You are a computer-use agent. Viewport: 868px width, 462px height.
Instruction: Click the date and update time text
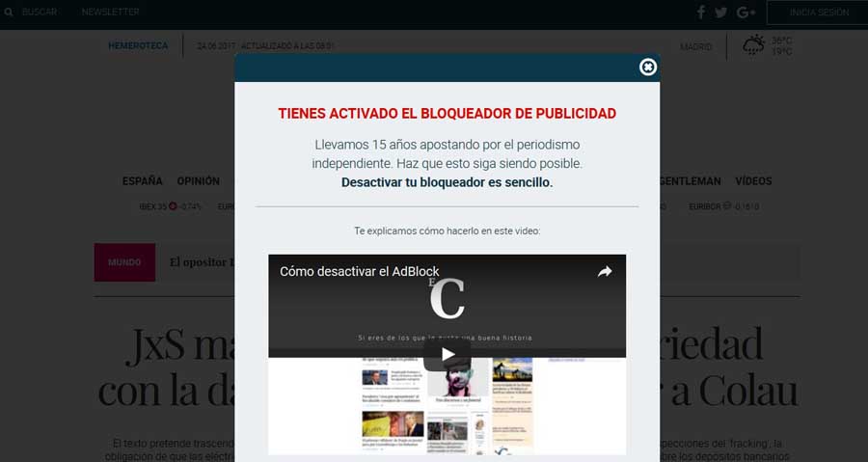click(266, 46)
